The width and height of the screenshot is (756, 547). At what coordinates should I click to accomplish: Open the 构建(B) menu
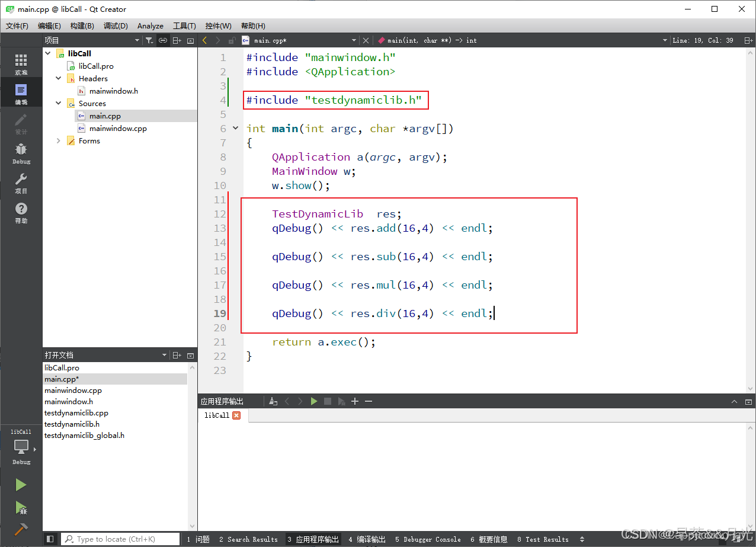pyautogui.click(x=82, y=25)
